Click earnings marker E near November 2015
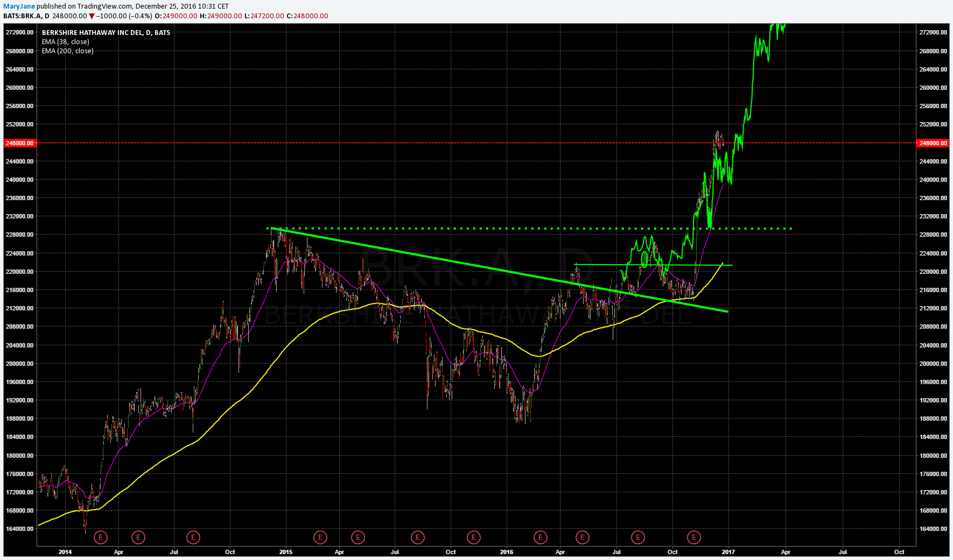 [474, 537]
